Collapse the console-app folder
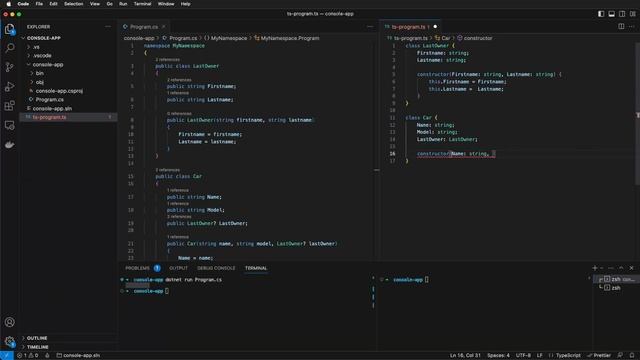640x360 pixels. tap(69, 64)
